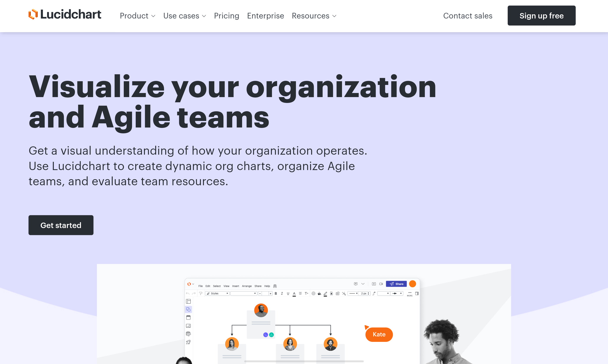Image resolution: width=608 pixels, height=364 pixels.
Task: Click the magic wand icon in the toolbar
Action: 344,294
